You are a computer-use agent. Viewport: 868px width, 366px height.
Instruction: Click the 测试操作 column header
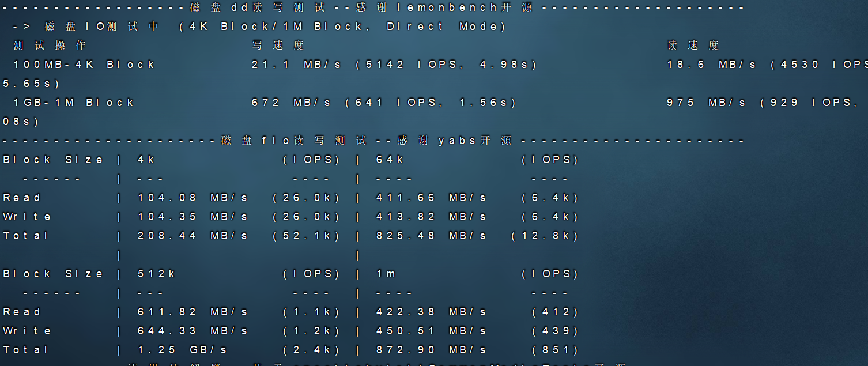click(x=50, y=46)
